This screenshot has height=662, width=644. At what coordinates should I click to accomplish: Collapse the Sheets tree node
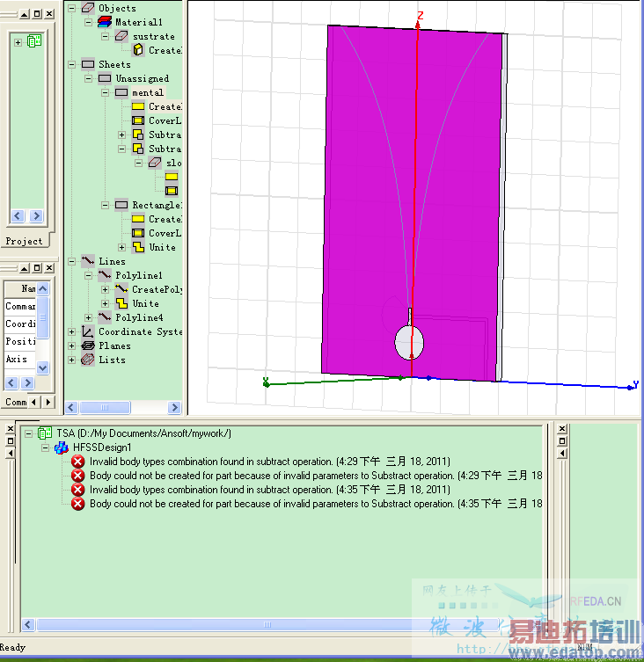coord(72,64)
